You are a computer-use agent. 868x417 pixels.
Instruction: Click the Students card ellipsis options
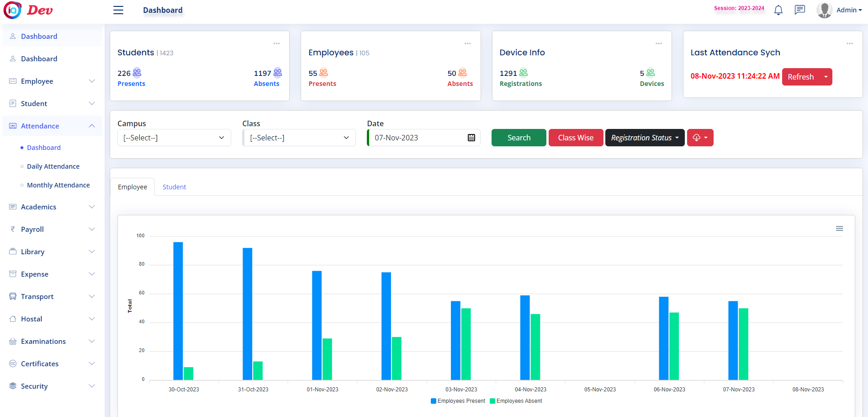point(276,43)
